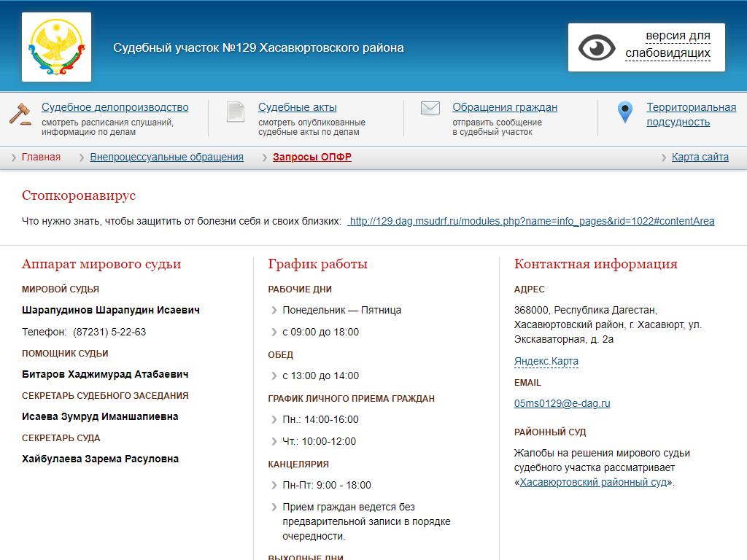Click the envelope icon for Обращения граждан
The height and width of the screenshot is (560, 747).
[430, 109]
